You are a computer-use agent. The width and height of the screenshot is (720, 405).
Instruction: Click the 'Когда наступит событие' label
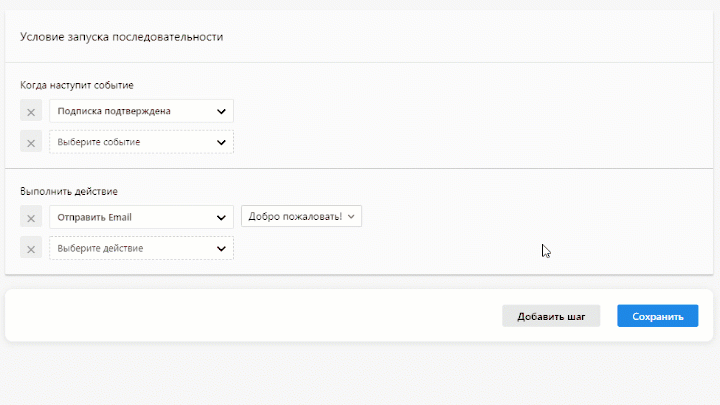77,85
